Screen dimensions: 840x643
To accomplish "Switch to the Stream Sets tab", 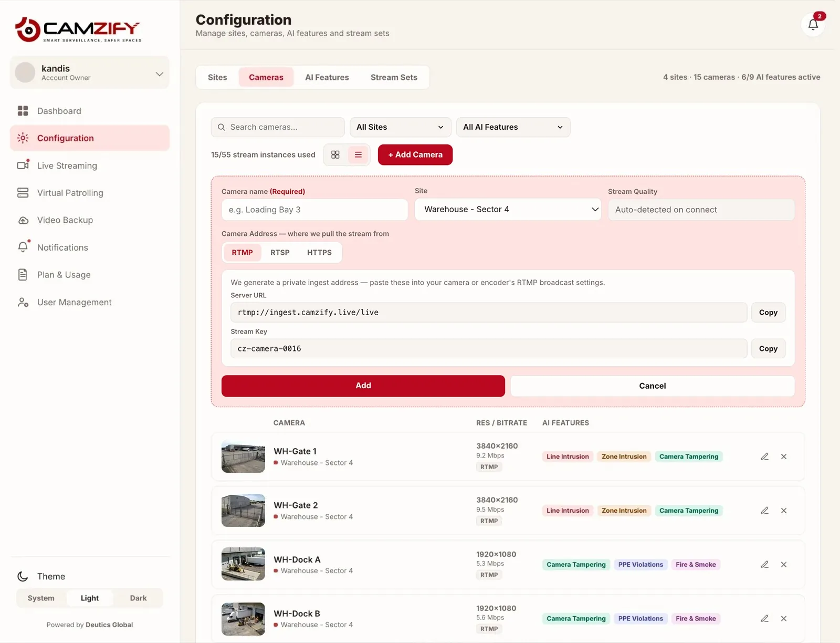I will click(394, 77).
